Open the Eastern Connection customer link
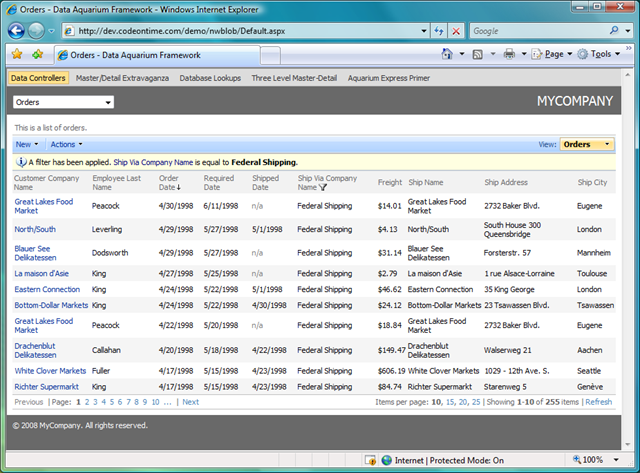Image resolution: width=640 pixels, height=473 pixels. click(47, 289)
